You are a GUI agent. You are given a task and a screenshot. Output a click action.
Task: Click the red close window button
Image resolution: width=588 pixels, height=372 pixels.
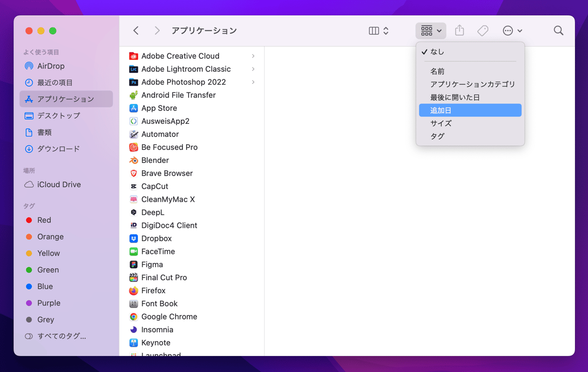[29, 31]
